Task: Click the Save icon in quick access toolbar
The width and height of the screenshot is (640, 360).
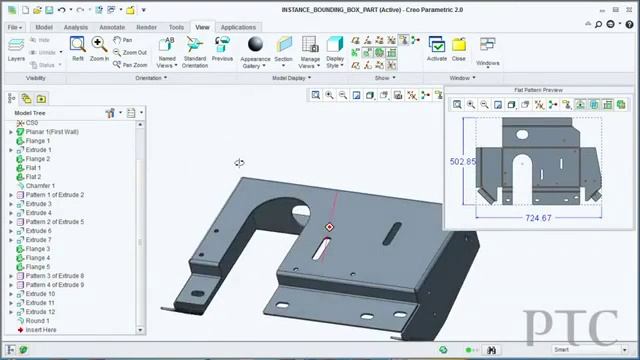Action: tap(49, 10)
